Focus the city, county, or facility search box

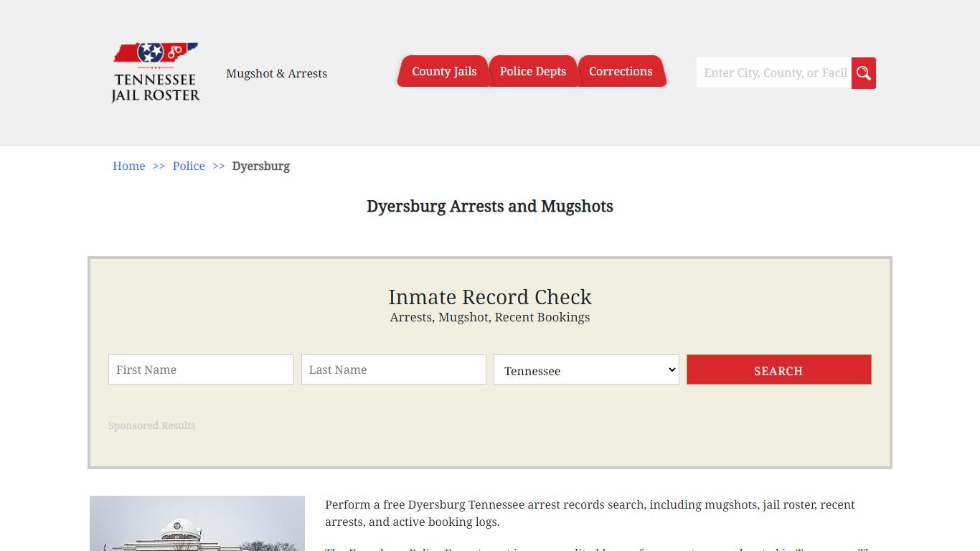[x=774, y=73]
